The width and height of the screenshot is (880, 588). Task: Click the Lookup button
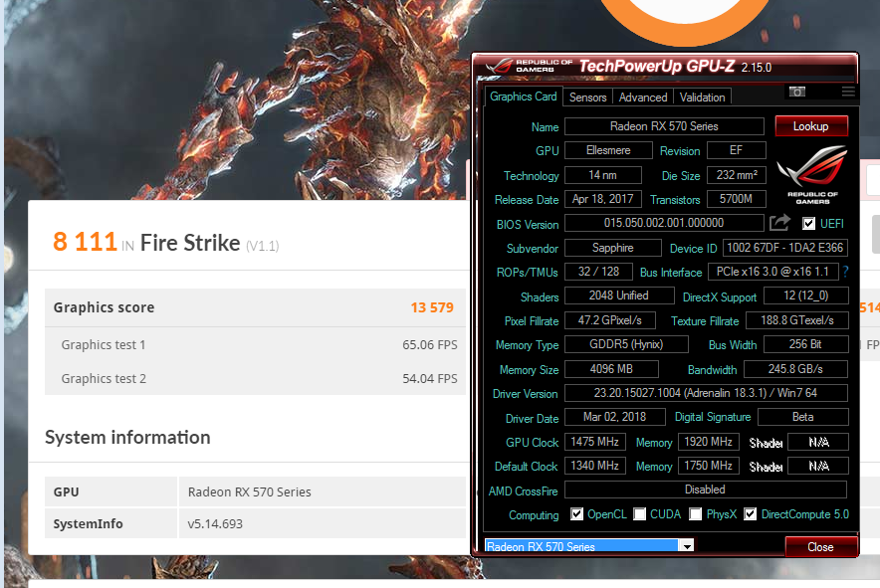811,126
